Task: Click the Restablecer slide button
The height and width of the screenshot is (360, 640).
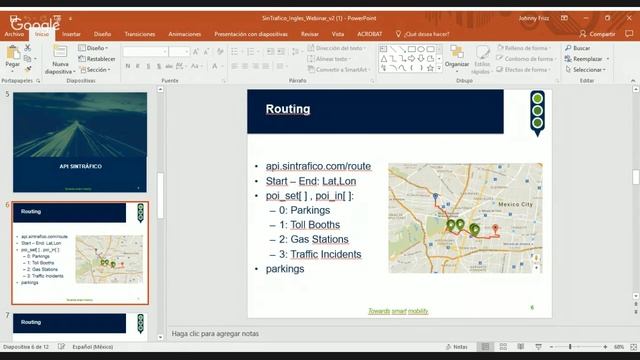Action: [97, 59]
